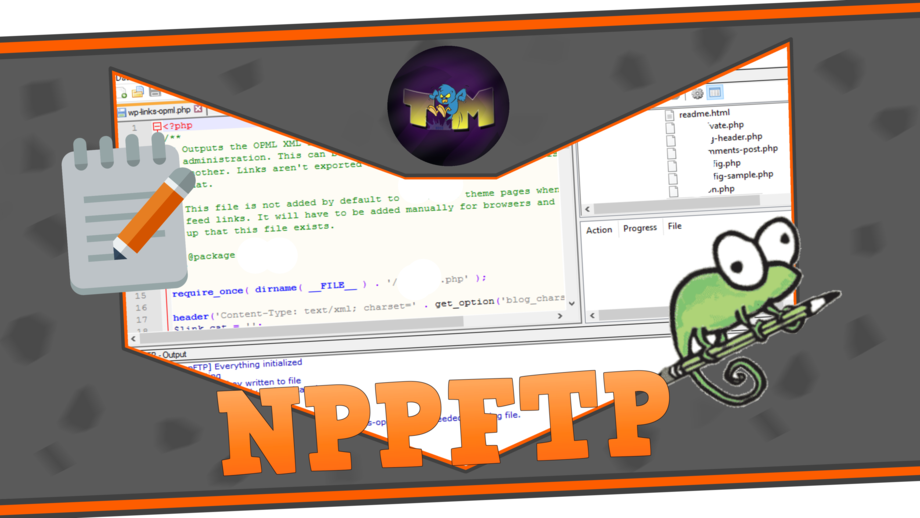Select the file ending in vate.php
The width and height of the screenshot is (920, 518).
click(x=726, y=125)
